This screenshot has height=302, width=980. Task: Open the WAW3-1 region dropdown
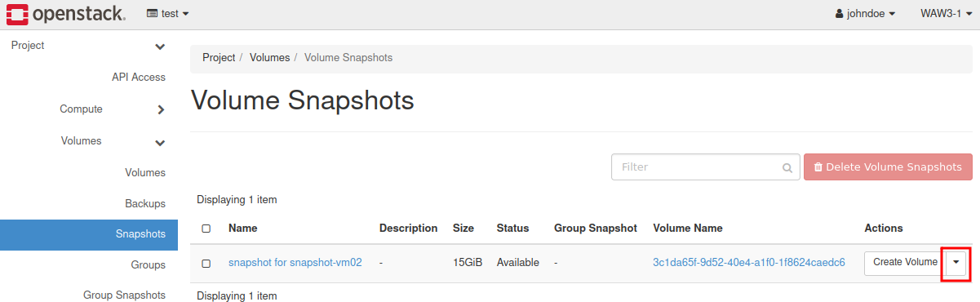[x=946, y=14]
